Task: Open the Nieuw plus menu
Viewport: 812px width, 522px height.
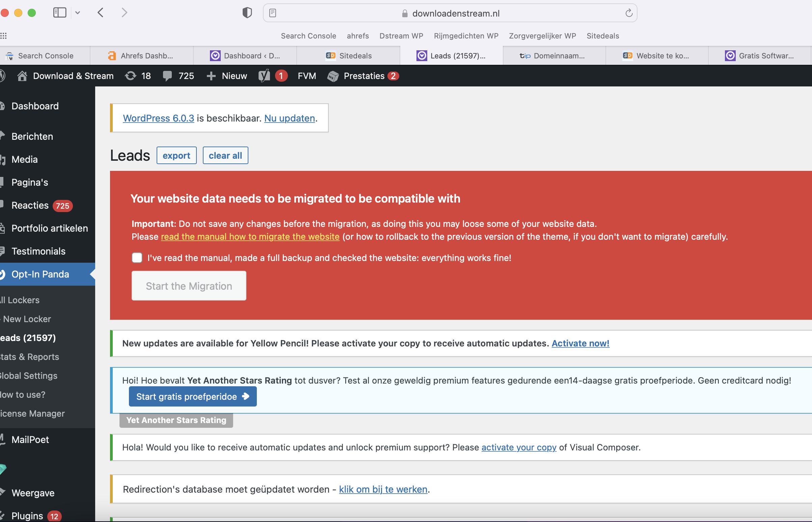Action: coord(227,76)
